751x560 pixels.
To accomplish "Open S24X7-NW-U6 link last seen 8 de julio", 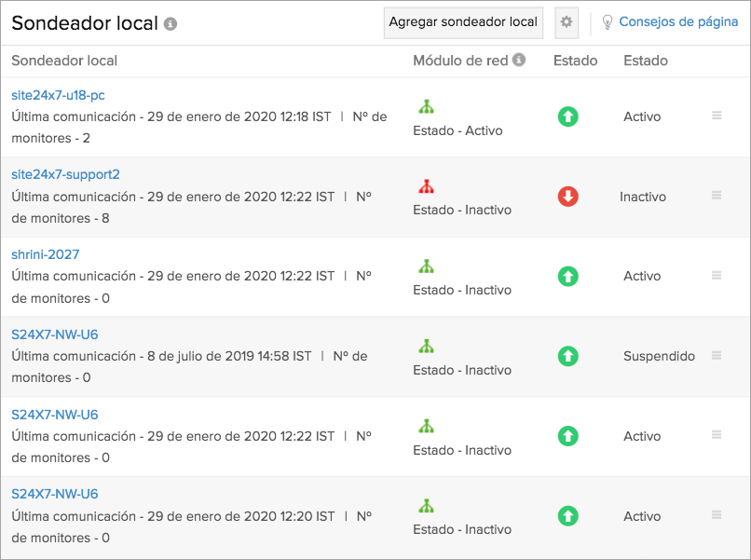I will click(x=55, y=335).
